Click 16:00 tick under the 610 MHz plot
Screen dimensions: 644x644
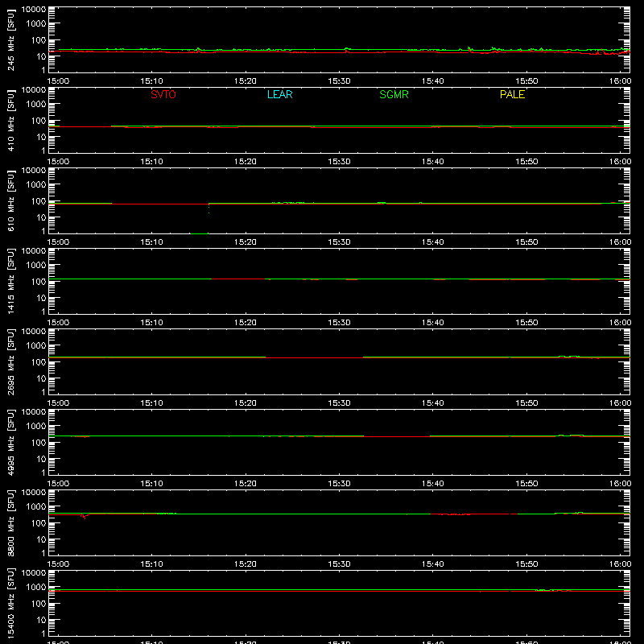pyautogui.click(x=620, y=242)
